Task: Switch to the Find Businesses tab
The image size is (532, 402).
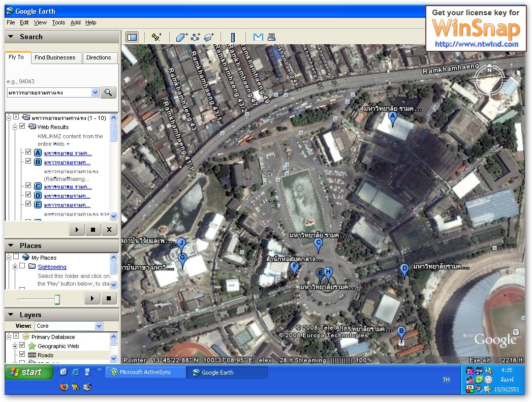Action: tap(55, 58)
